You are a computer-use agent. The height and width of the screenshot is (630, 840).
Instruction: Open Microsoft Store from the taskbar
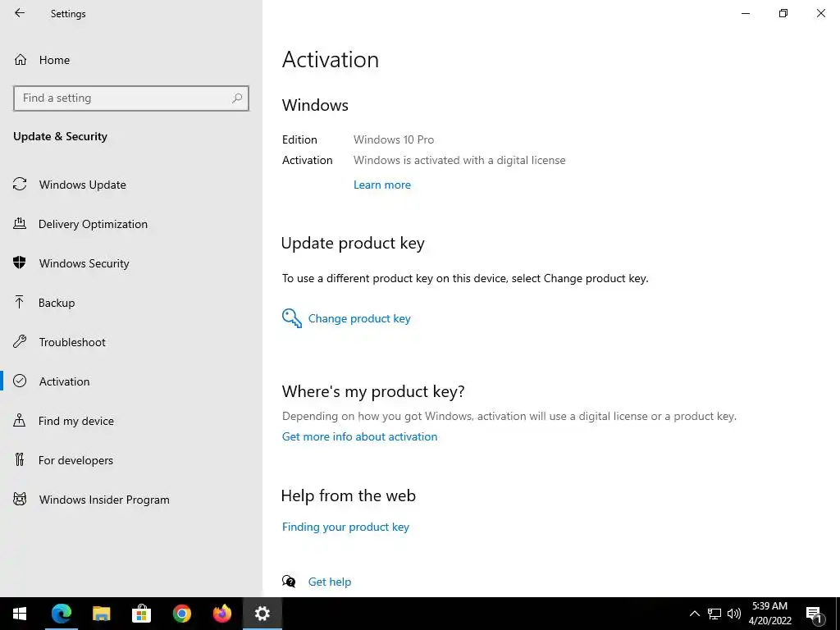141,614
